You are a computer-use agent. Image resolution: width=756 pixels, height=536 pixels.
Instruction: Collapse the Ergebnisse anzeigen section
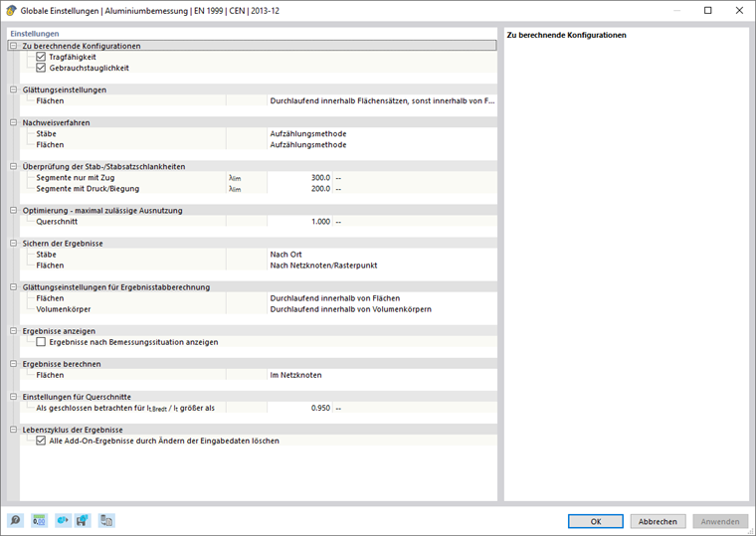[14, 331]
